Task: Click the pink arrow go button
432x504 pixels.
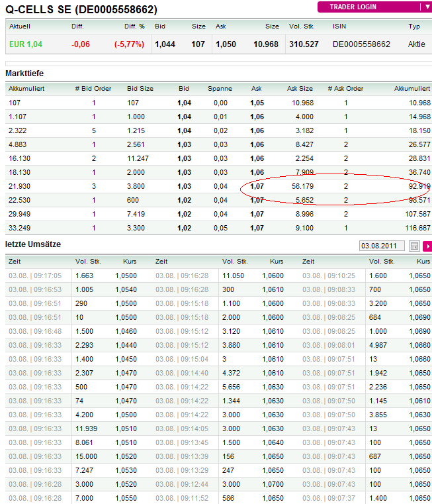Action: coord(427,246)
